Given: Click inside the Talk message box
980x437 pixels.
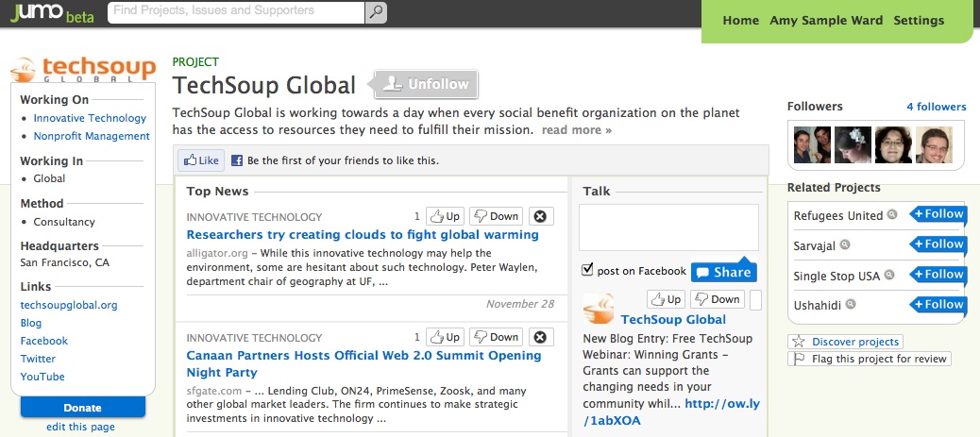Looking at the screenshot, I should pyautogui.click(x=668, y=227).
